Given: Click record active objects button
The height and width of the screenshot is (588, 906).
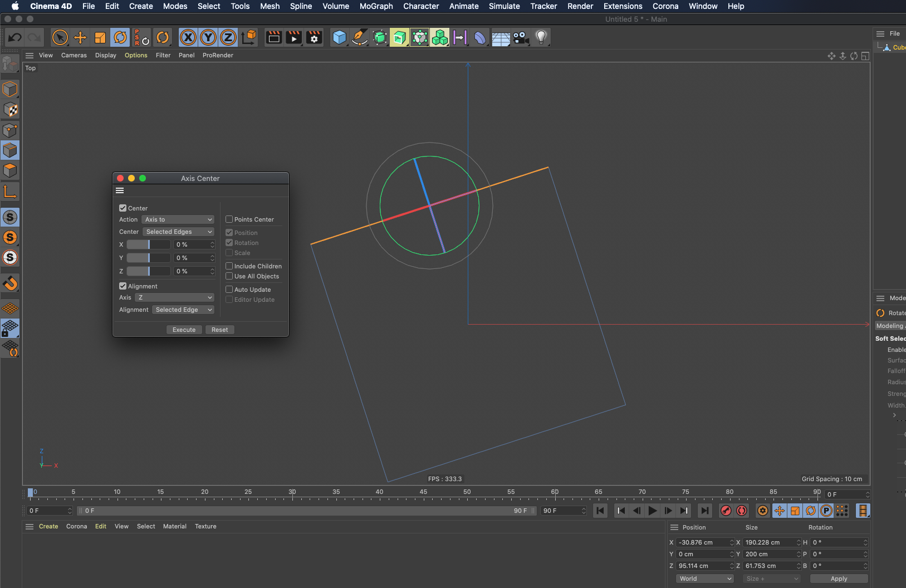Looking at the screenshot, I should click(x=726, y=511).
